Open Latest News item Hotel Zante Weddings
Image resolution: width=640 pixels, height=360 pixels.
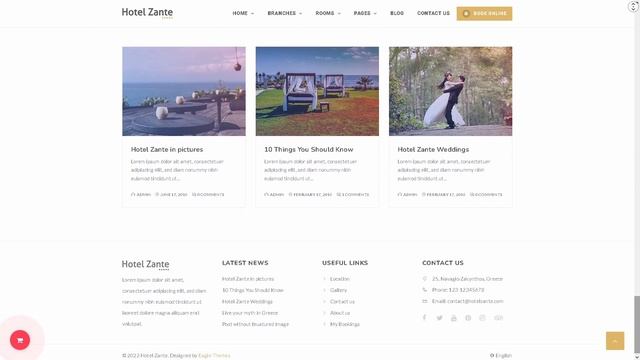[247, 302]
